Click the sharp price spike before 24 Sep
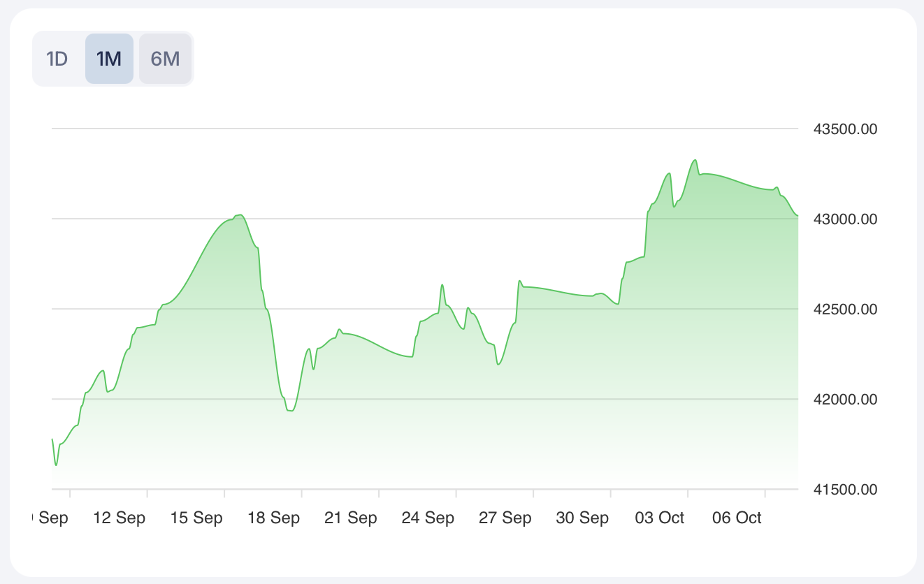The height and width of the screenshot is (584, 924). pos(442,285)
